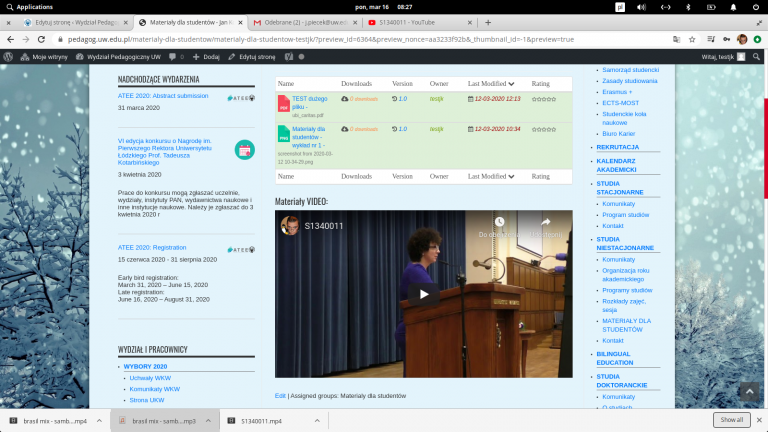This screenshot has height=432, width=768.
Task: Click the Watch later clock on video
Action: (x=499, y=222)
